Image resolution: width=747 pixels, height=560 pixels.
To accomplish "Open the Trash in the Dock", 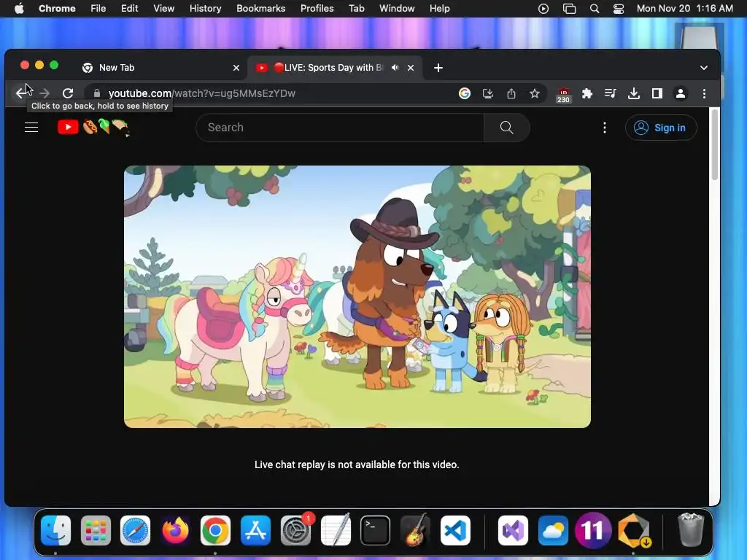I will (x=691, y=529).
